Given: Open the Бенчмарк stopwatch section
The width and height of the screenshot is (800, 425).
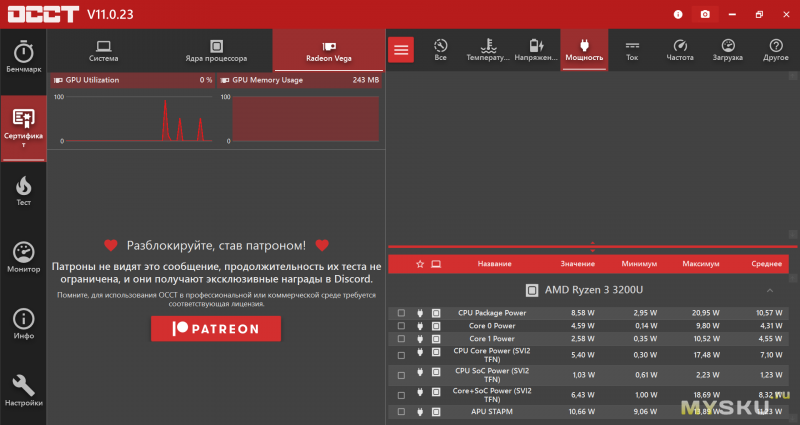Looking at the screenshot, I should click(x=23, y=57).
